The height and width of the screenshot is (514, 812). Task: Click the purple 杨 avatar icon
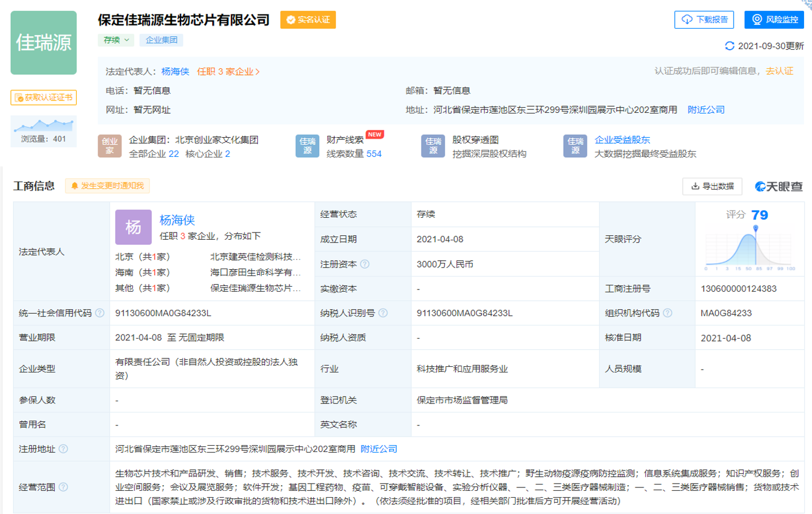133,227
